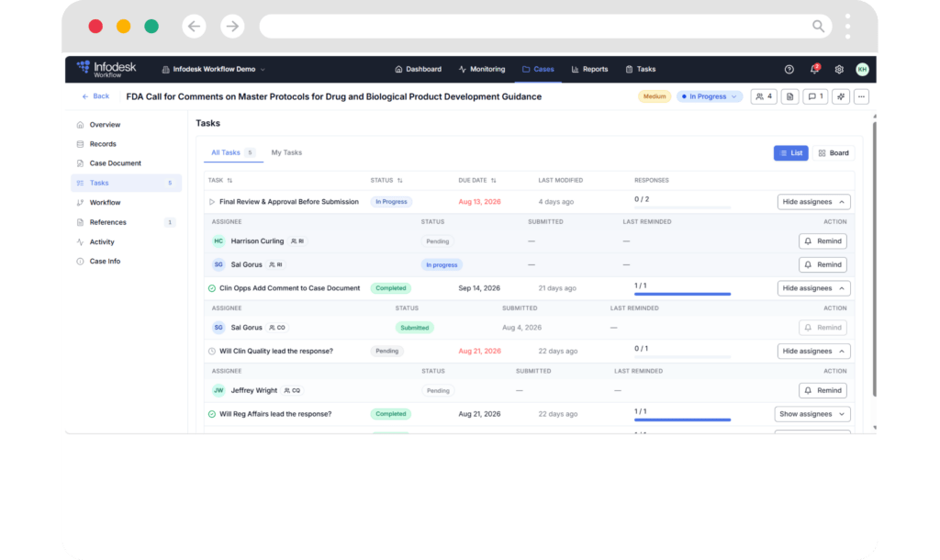Open Tasks in top navigation bar
Screen dimensions: 940x560
coord(640,70)
